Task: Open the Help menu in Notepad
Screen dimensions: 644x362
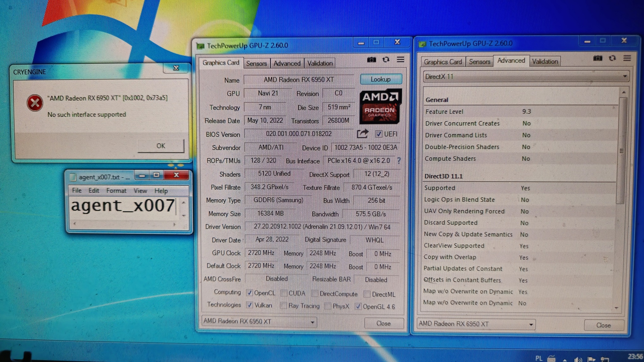Action: [x=161, y=191]
